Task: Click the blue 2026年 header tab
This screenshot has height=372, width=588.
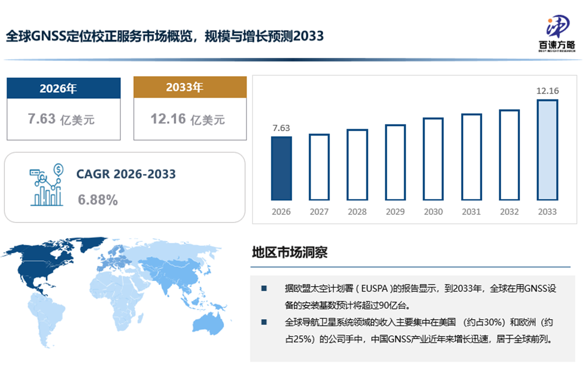Action: [x=63, y=89]
